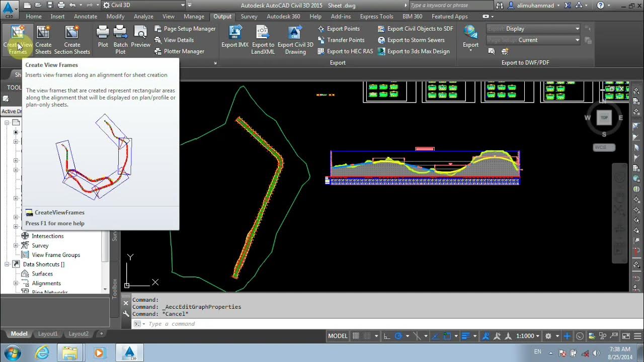This screenshot has width=644, height=362.
Task: Open Internet Explorer from the taskbar
Action: click(43, 353)
